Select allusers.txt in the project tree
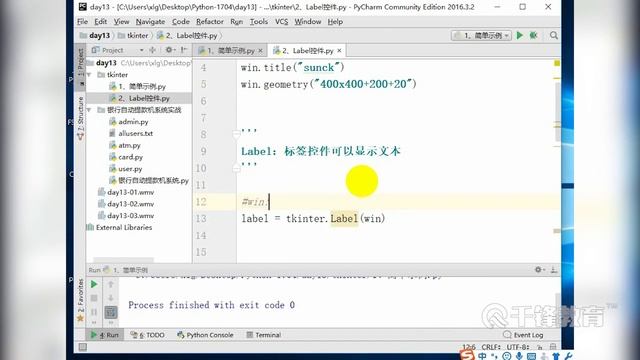Image resolution: width=640 pixels, height=360 pixels. pos(131,133)
